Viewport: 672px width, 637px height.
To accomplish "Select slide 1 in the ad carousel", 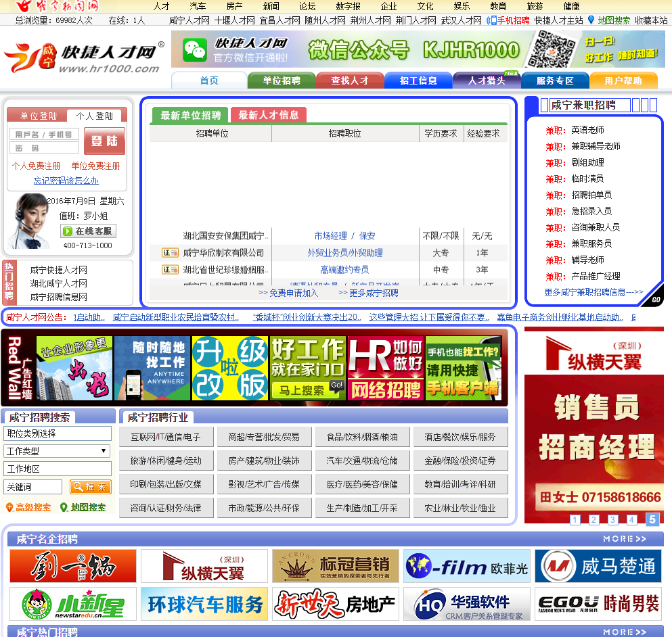I will pyautogui.click(x=575, y=519).
